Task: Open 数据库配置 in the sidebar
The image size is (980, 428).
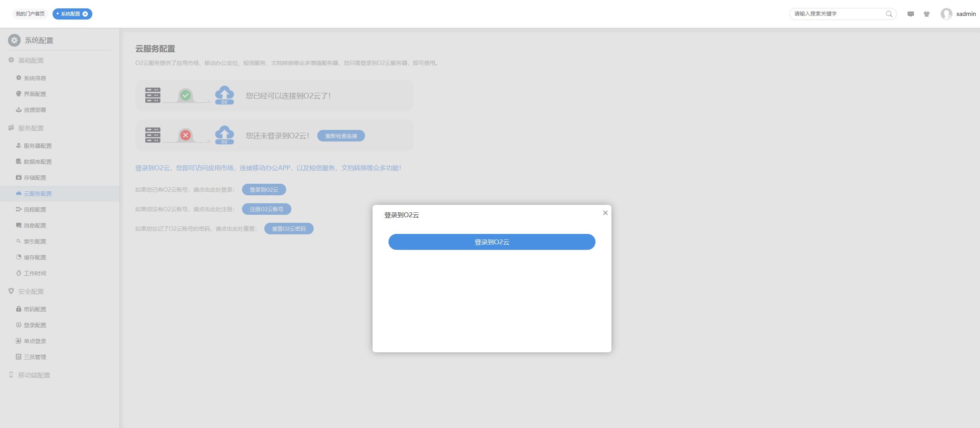Action: pyautogui.click(x=60, y=162)
